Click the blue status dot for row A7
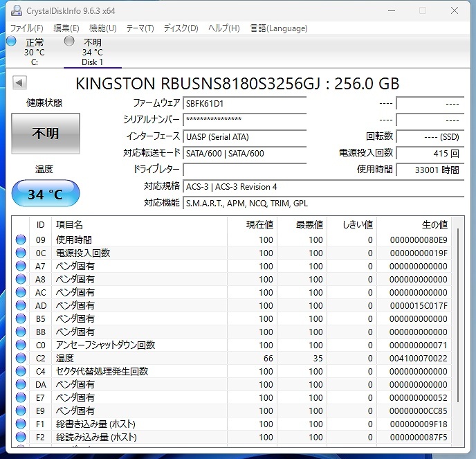476x459 pixels. click(21, 266)
